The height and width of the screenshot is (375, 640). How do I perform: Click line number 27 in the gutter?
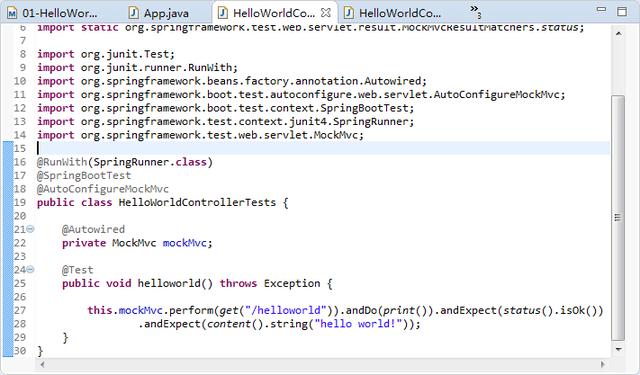[20, 310]
